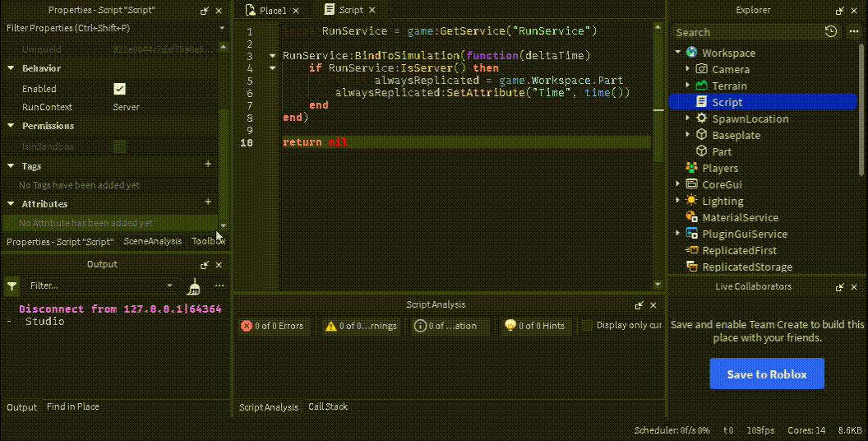Open the Output Filter dropdown

point(169,285)
